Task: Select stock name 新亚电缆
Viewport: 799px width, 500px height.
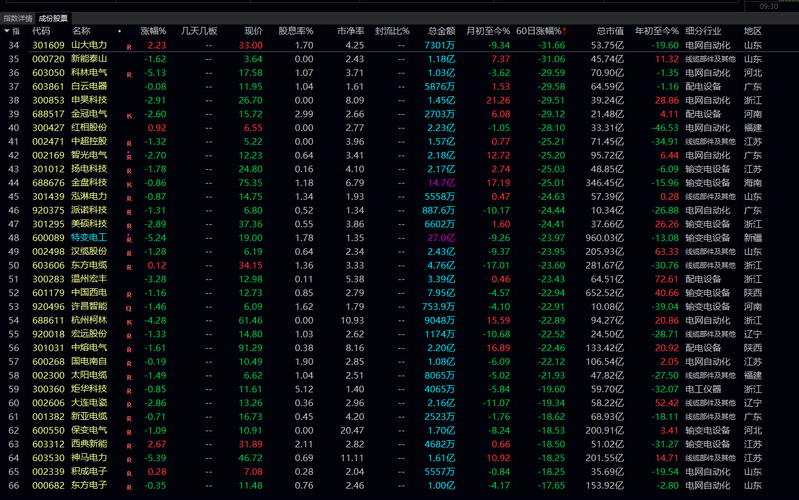Action: click(x=89, y=416)
